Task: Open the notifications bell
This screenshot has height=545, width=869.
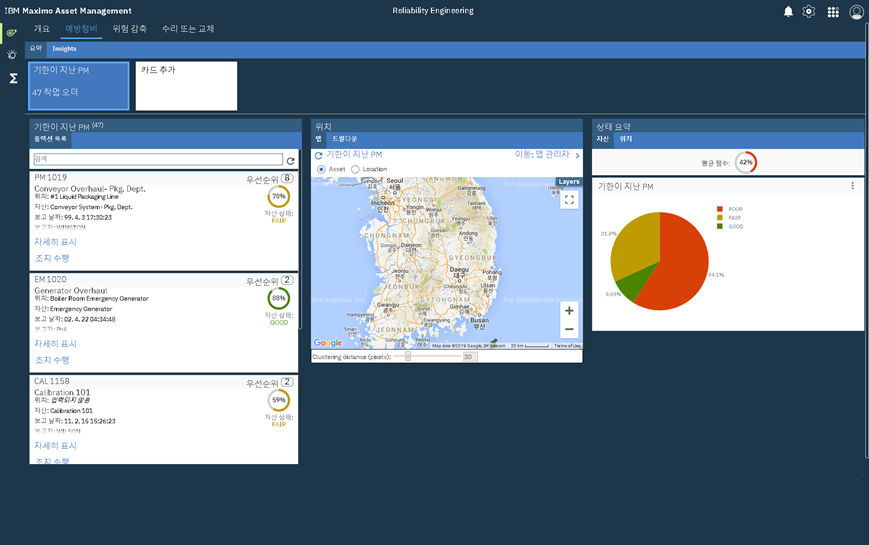Action: point(788,11)
